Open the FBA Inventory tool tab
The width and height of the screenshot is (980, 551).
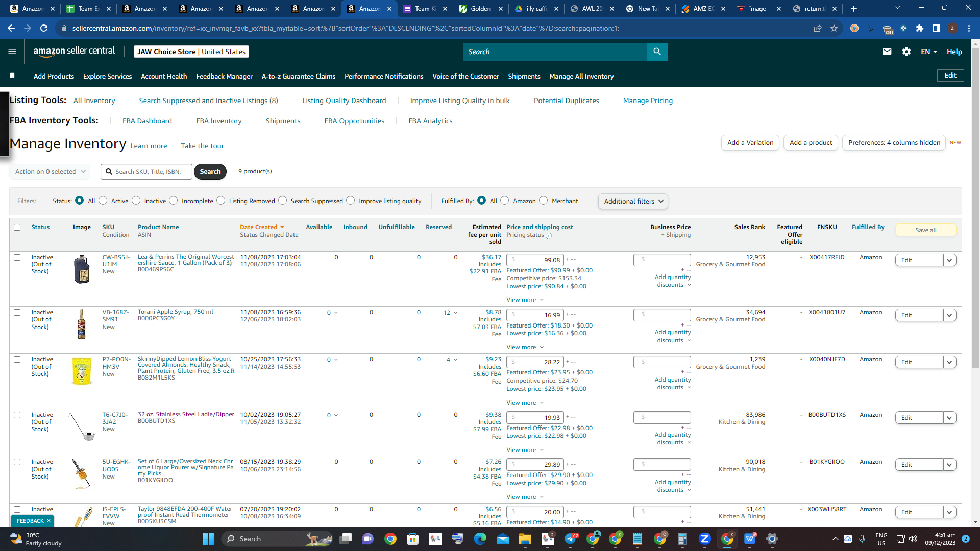[218, 121]
